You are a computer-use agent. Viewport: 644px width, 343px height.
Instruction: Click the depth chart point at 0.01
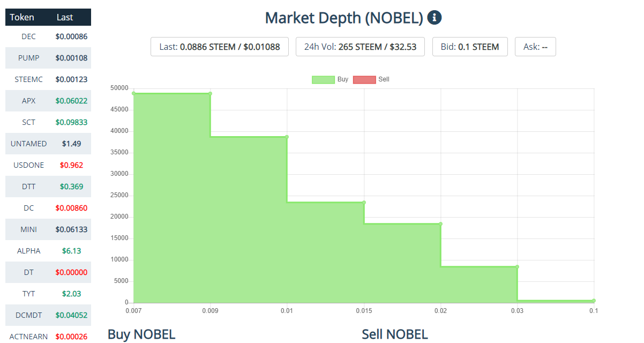pyautogui.click(x=287, y=137)
